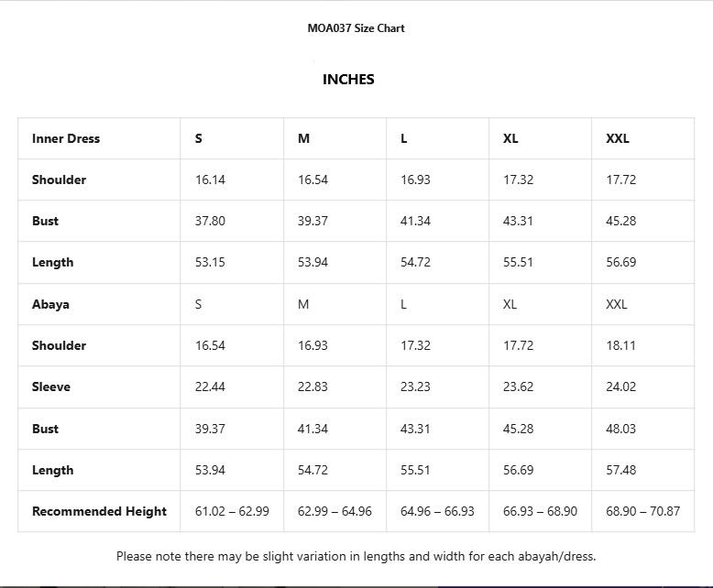Select height range 64.96 – 66.93
Image resolution: width=713 pixels, height=588 pixels.
(437, 511)
